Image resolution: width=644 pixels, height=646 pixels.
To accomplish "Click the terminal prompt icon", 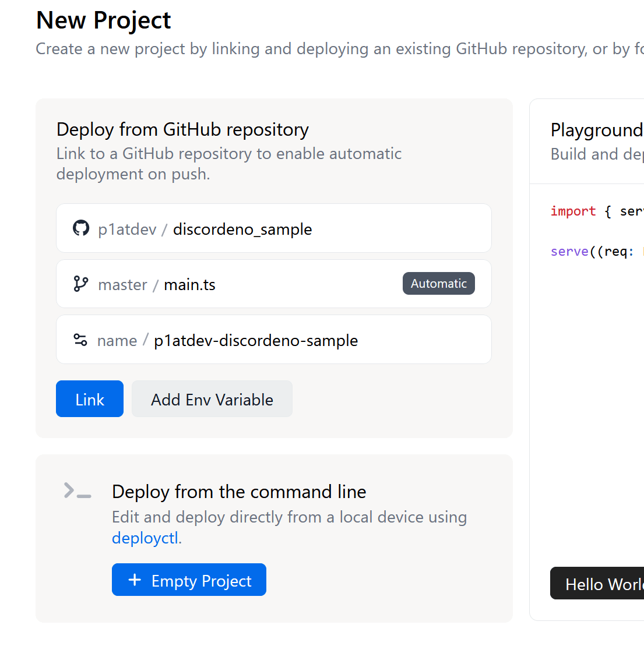I will pos(78,490).
